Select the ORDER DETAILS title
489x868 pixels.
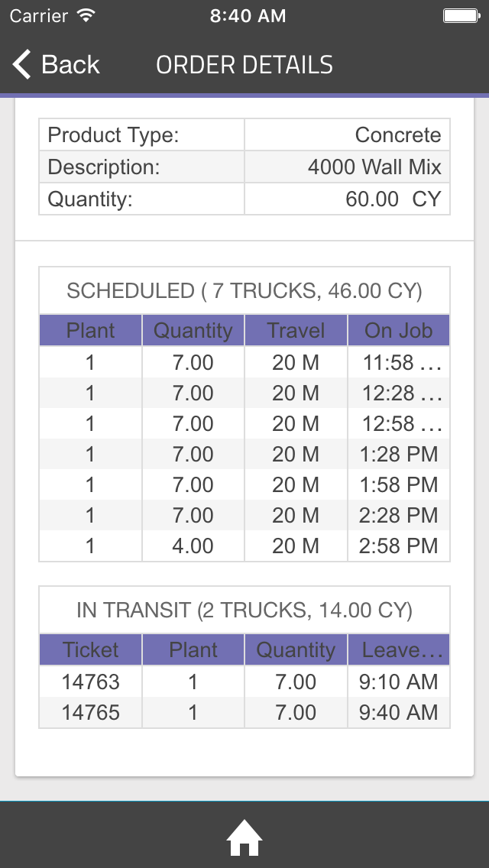244,64
